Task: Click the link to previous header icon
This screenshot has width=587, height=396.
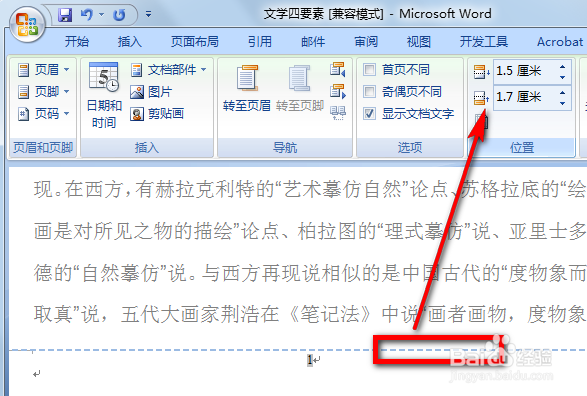Action: pos(338,113)
